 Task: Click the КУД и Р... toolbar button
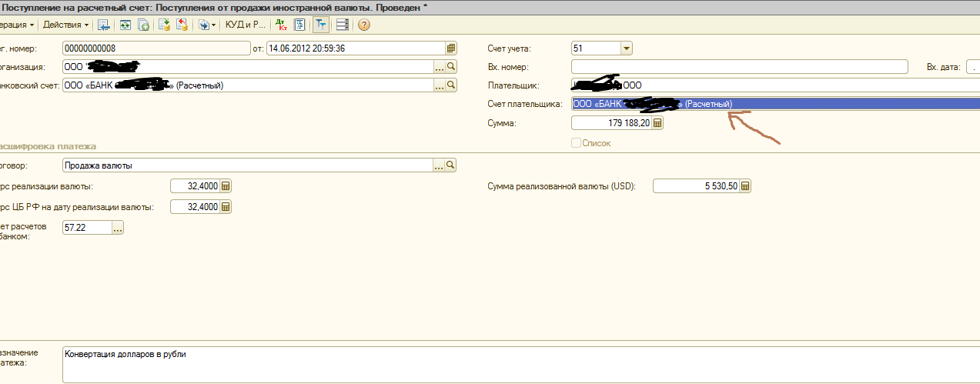tap(243, 25)
